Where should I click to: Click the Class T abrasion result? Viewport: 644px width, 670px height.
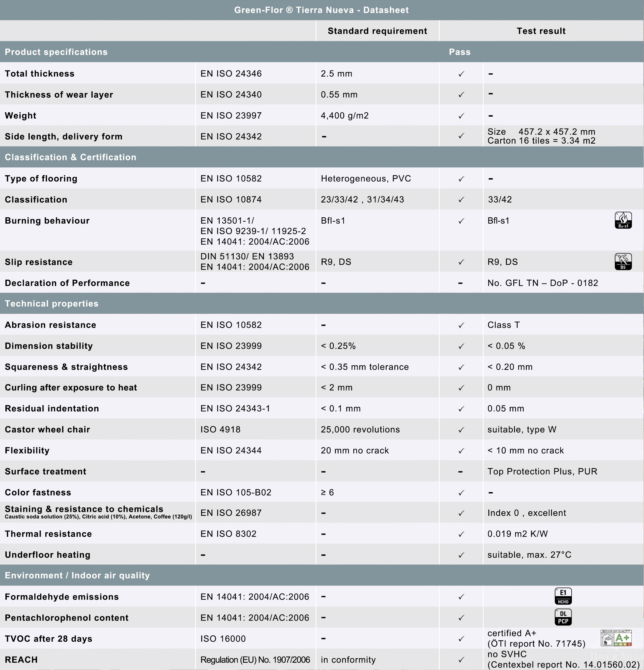coord(504,325)
